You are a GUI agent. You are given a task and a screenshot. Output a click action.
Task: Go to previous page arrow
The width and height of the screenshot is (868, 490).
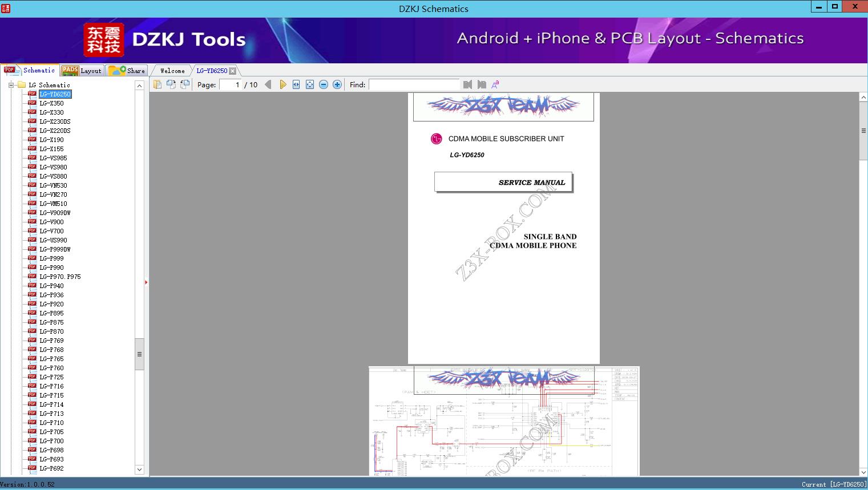click(268, 84)
